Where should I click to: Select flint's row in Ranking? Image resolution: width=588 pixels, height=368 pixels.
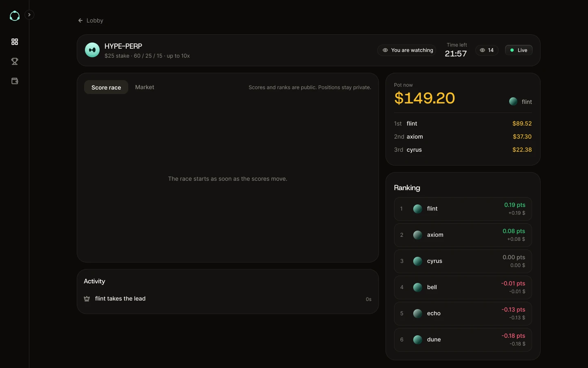[463, 209]
